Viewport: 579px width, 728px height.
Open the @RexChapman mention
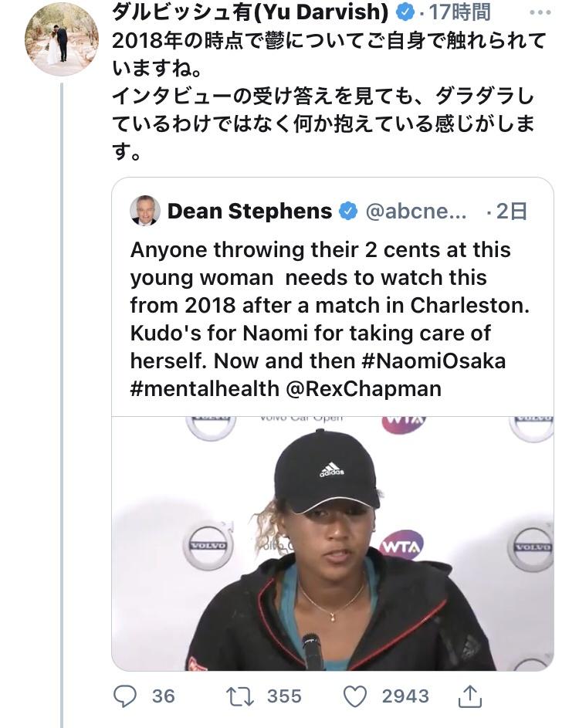[x=364, y=388]
